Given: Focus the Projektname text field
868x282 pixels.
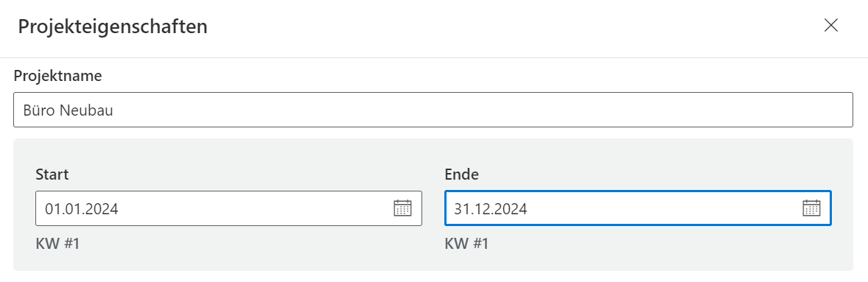Looking at the screenshot, I should 433,110.
